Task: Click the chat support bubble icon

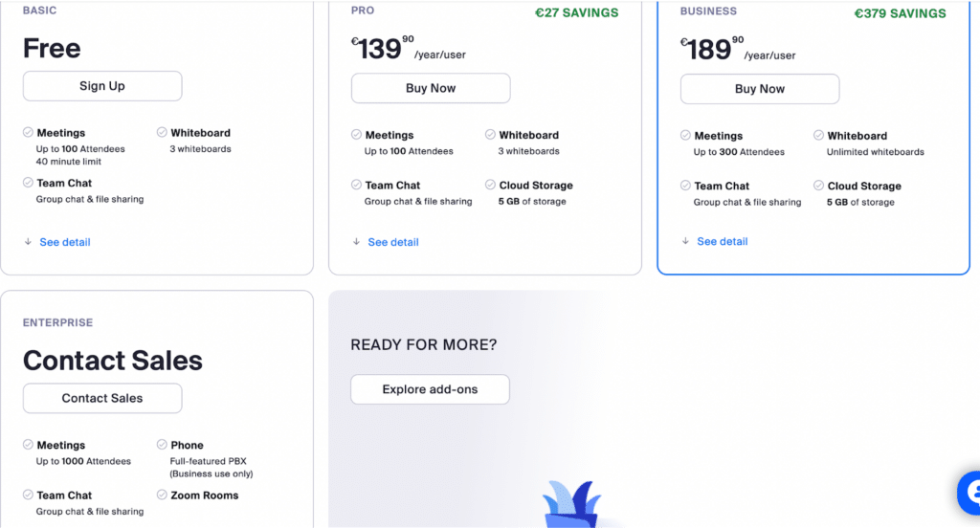Action: (969, 494)
